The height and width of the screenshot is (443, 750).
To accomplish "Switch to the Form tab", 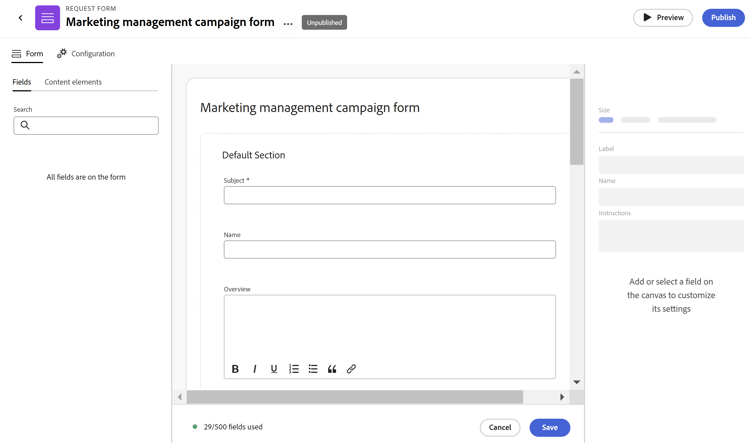I will [x=27, y=54].
